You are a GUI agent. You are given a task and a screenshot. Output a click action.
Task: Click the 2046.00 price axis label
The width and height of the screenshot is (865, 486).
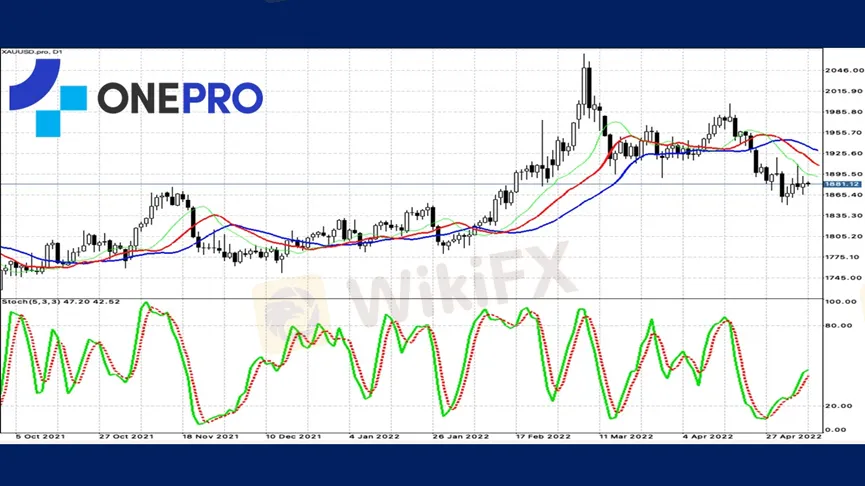coord(843,71)
